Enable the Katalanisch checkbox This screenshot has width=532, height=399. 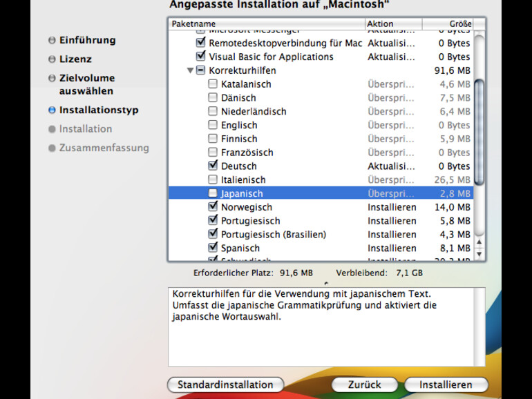coord(213,84)
